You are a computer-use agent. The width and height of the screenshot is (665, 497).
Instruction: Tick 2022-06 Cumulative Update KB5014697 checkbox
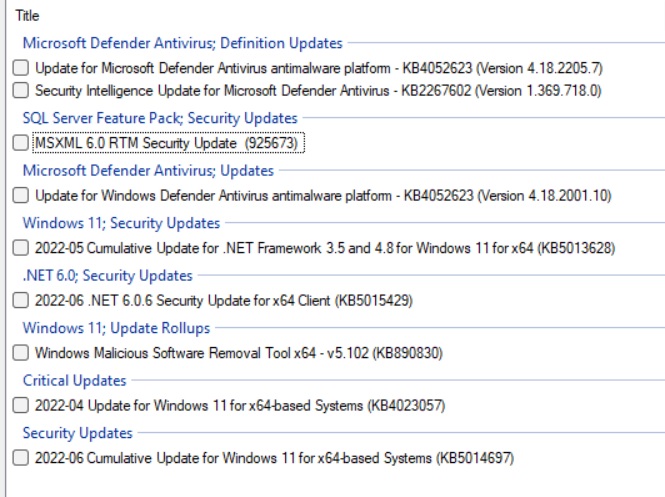tap(22, 458)
